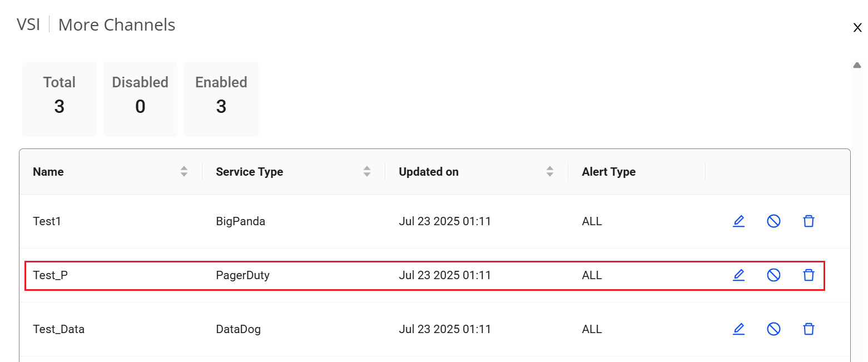Delete the Test1 channel via trash icon
This screenshot has height=362, width=868.
[x=809, y=221]
